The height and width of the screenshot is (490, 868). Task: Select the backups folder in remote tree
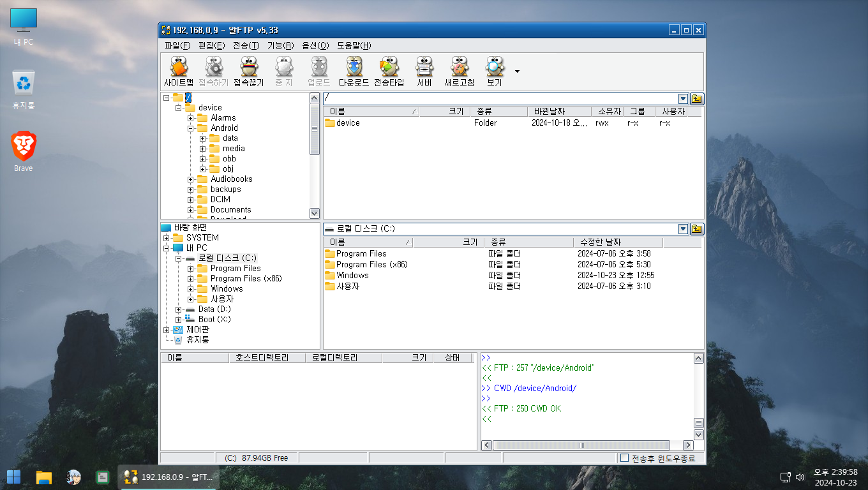coord(226,189)
